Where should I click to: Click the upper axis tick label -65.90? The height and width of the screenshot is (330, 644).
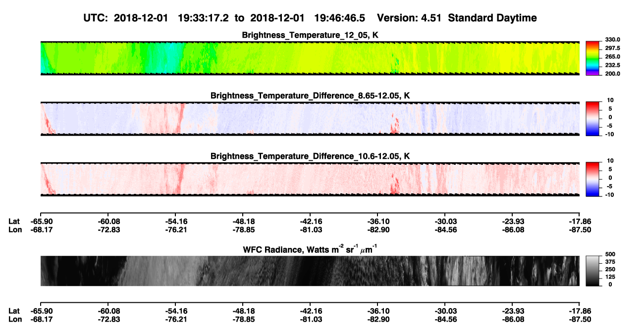40,221
